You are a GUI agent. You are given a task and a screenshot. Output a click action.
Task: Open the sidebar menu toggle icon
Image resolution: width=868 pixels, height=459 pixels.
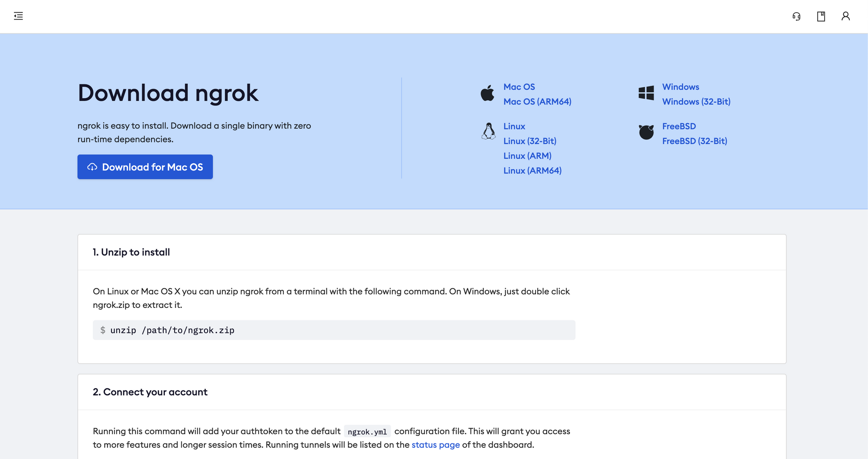click(18, 16)
